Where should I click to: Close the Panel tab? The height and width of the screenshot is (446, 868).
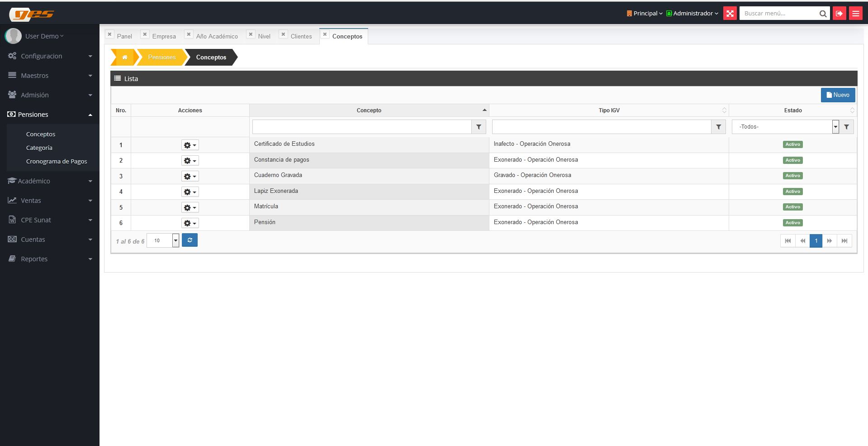click(109, 34)
